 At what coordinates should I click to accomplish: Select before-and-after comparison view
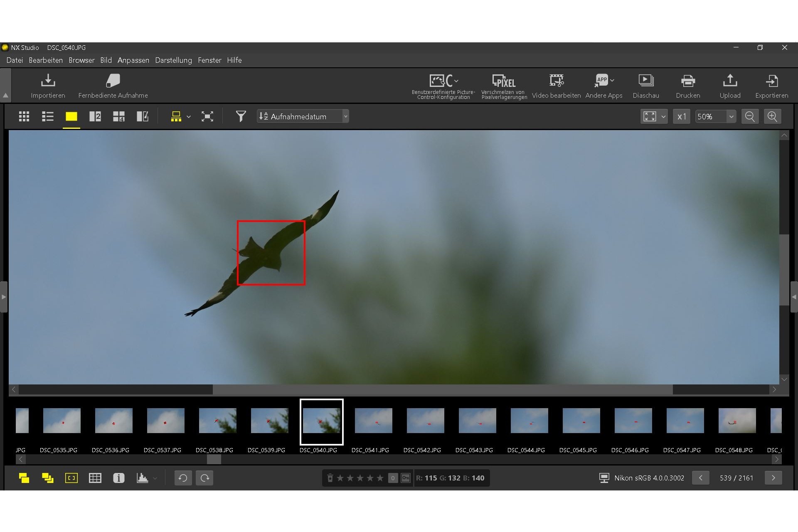pyautogui.click(x=143, y=116)
